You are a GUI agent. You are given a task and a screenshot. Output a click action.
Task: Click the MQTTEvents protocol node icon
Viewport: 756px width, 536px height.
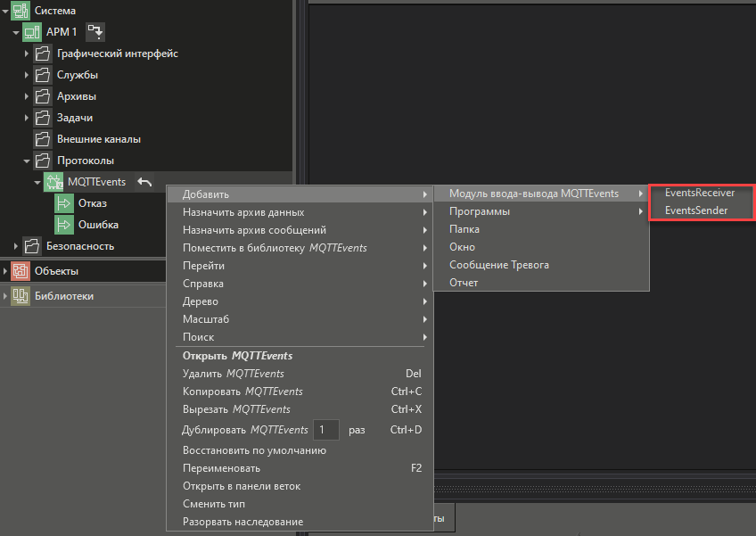[53, 182]
